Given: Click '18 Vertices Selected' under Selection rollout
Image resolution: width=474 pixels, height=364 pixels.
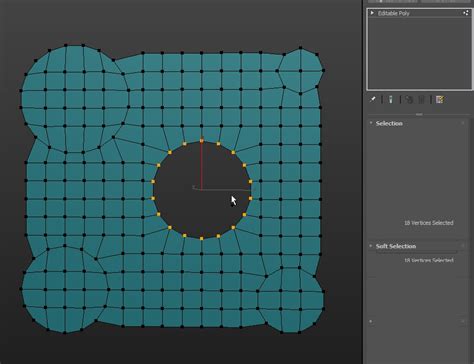Looking at the screenshot, I should tap(429, 223).
